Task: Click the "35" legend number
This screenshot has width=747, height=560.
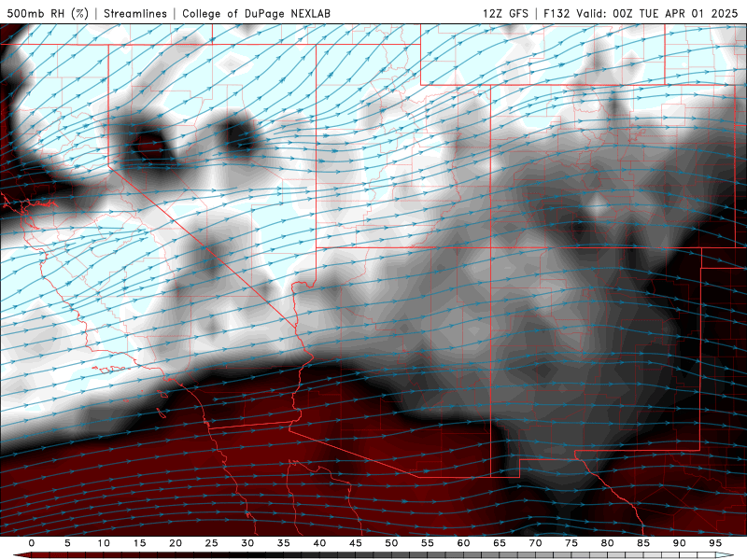Action: [x=284, y=543]
